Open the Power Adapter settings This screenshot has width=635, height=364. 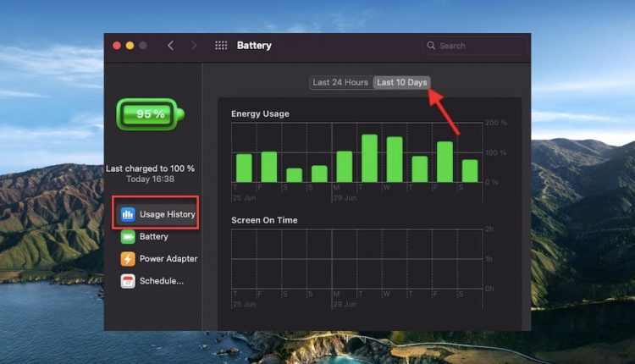(157, 259)
